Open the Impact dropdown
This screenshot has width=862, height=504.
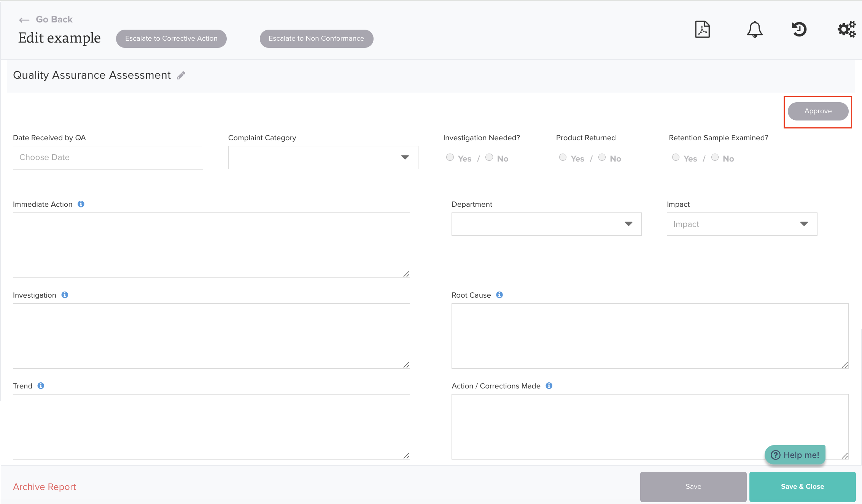tap(741, 224)
